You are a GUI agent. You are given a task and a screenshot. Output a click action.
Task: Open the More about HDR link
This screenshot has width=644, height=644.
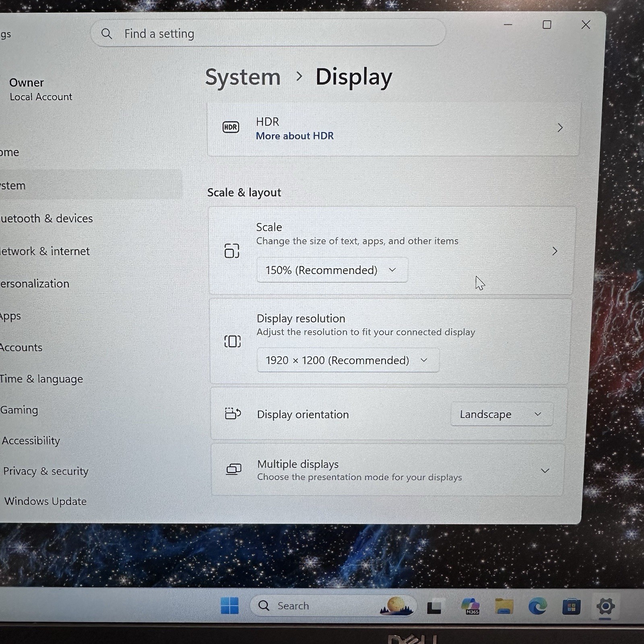tap(295, 136)
